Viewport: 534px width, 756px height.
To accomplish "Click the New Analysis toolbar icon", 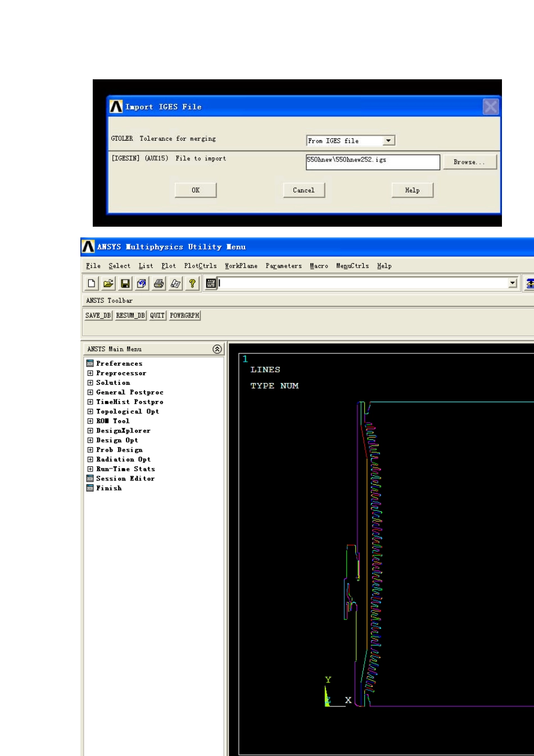I will [x=92, y=284].
